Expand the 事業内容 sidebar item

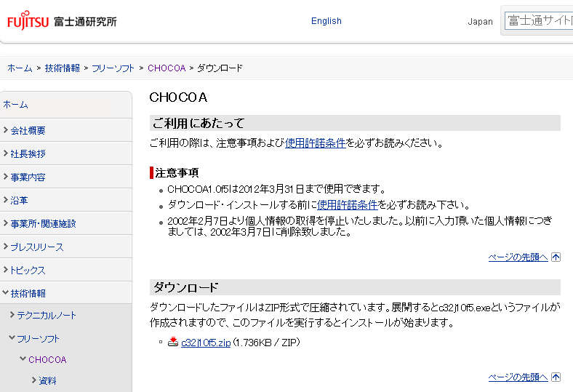point(28,177)
